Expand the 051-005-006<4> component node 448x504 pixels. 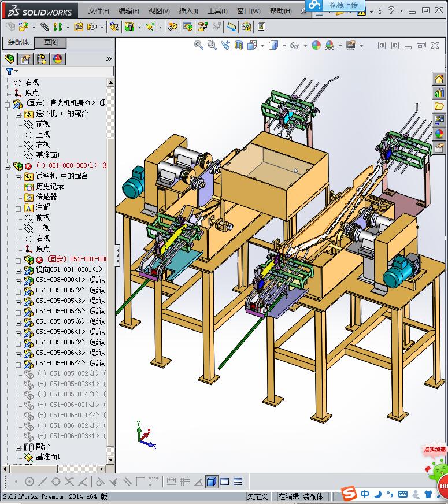(x=18, y=365)
